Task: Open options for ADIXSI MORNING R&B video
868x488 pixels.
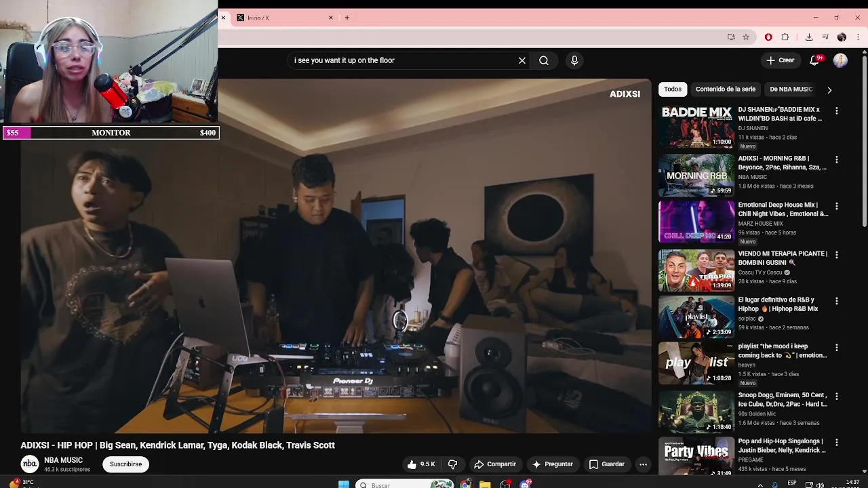Action: pyautogui.click(x=837, y=159)
